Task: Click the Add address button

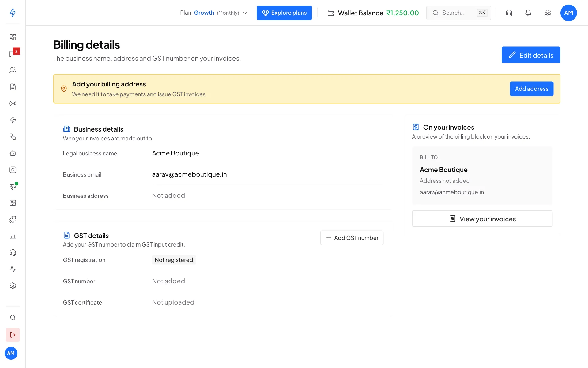Action: pyautogui.click(x=531, y=89)
